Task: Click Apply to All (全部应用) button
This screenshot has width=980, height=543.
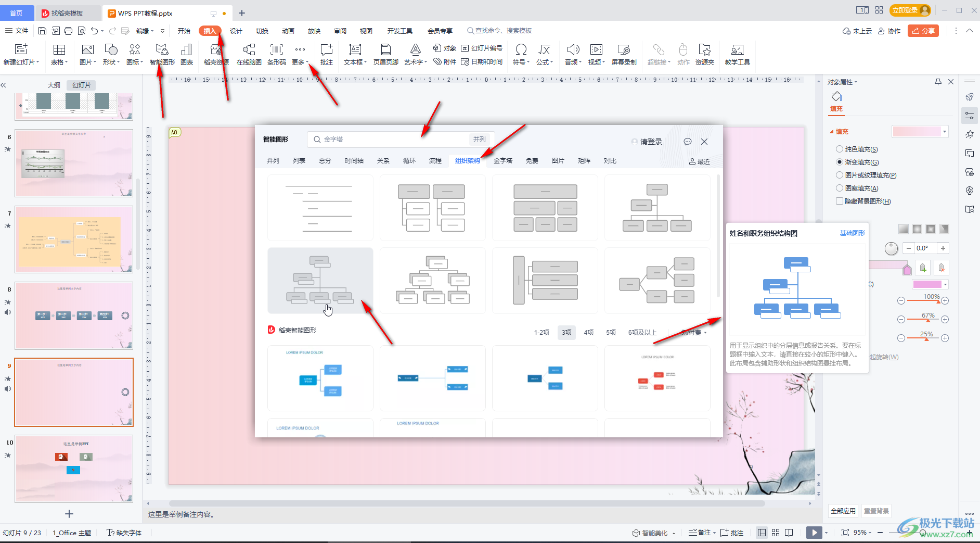Action: 843,511
